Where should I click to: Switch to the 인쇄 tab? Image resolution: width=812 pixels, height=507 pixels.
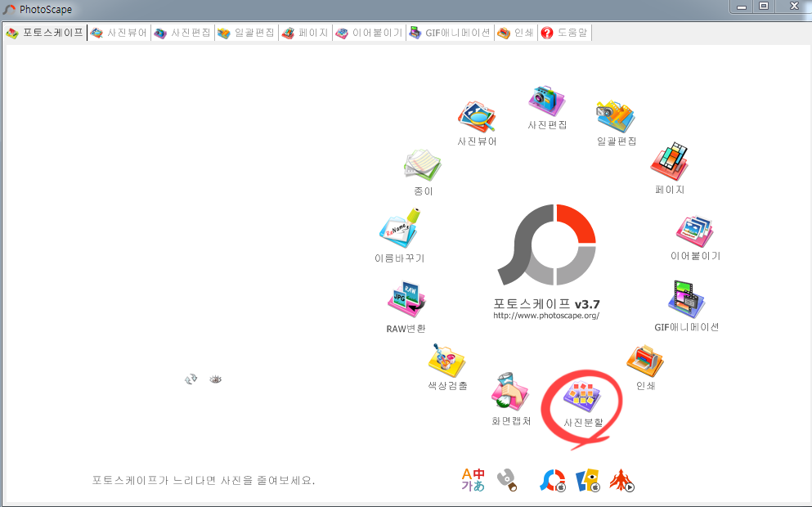tap(515, 33)
